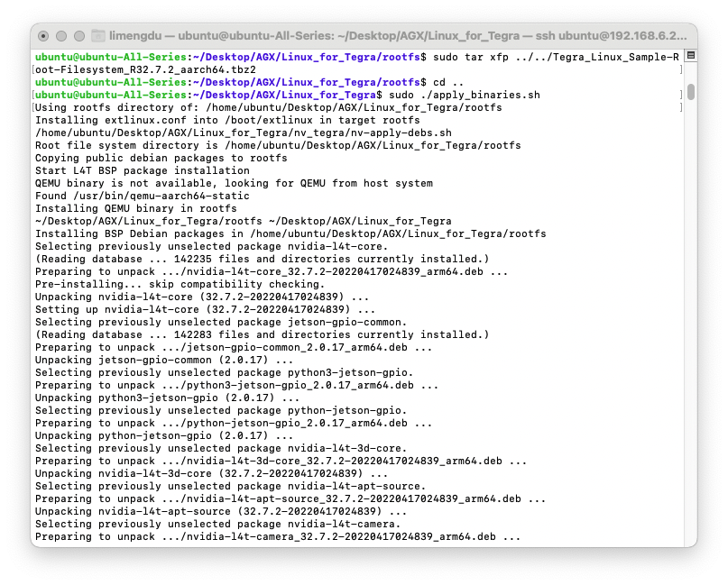The image size is (728, 585).
Task: Click 'oot-Filesystem_R32.7.2_aarch64.tbz2' text
Action: click(x=146, y=69)
